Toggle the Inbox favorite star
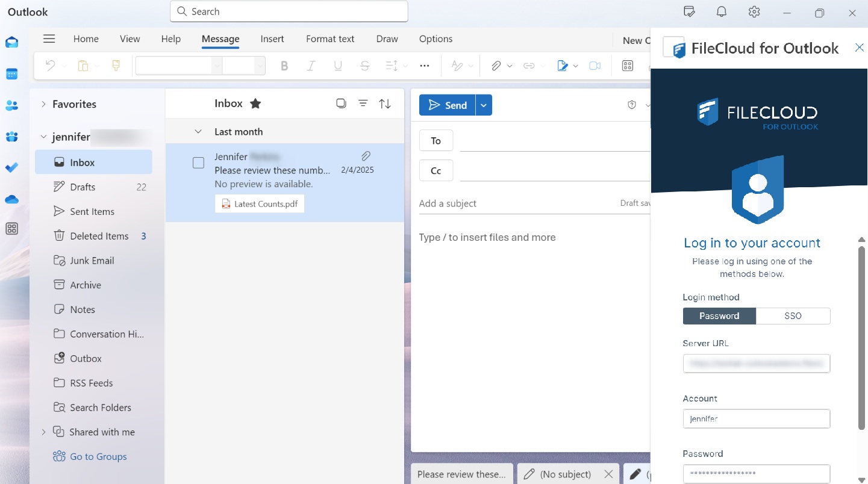 tap(255, 104)
